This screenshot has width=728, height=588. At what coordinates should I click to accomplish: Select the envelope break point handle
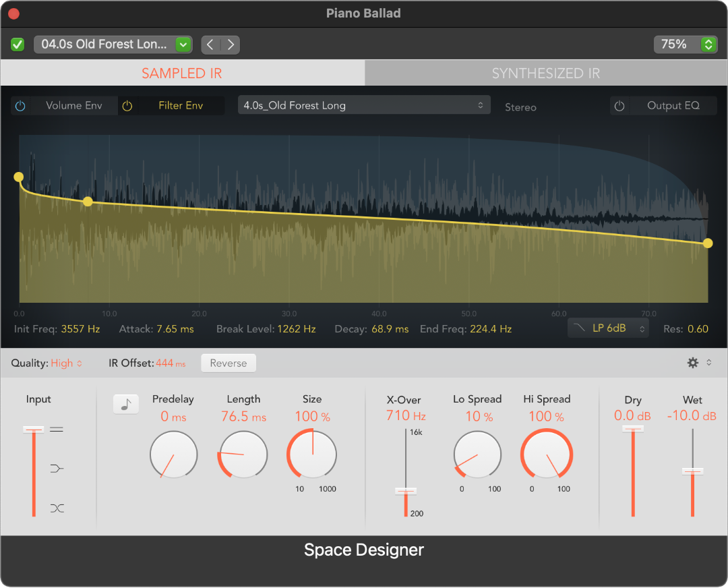click(x=88, y=202)
